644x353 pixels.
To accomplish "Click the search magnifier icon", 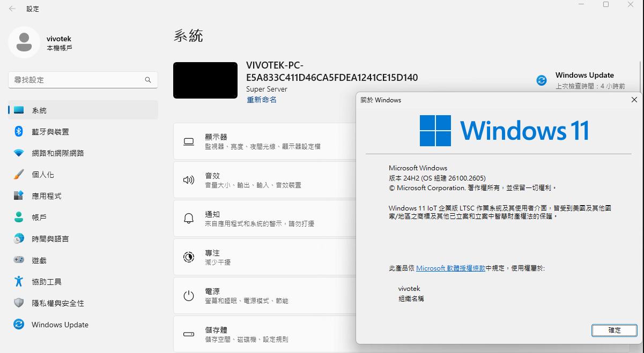I will pyautogui.click(x=148, y=80).
